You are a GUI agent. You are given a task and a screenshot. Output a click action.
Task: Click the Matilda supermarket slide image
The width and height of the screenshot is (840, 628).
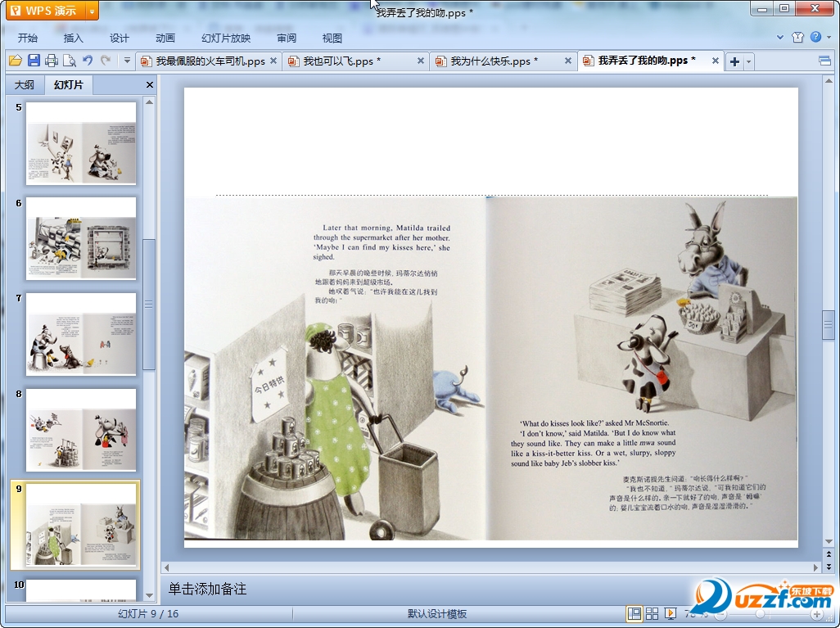(490, 368)
